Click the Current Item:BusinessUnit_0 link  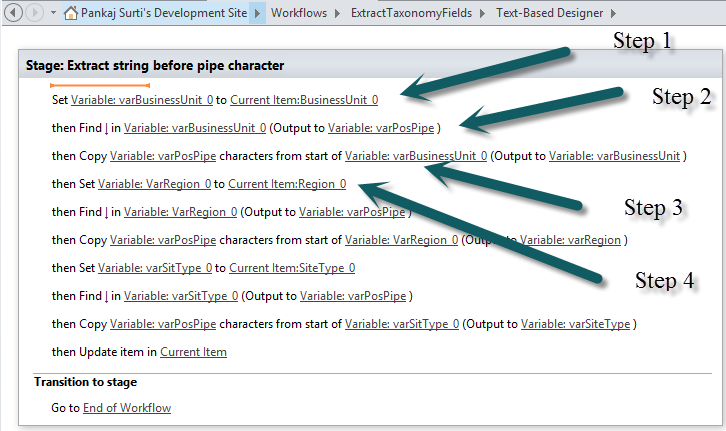pos(304,100)
